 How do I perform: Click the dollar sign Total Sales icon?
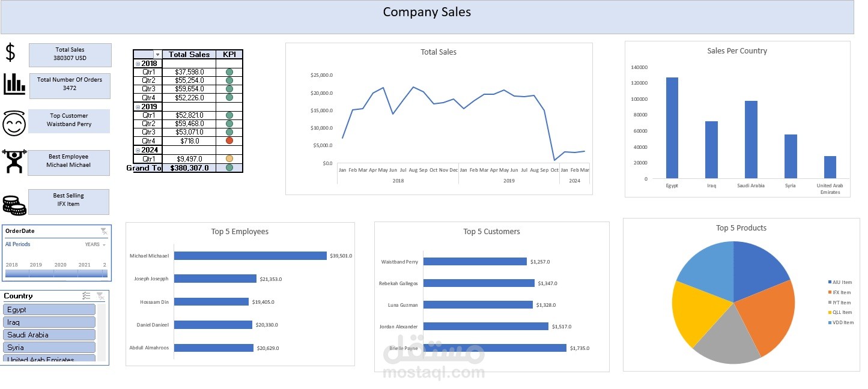(x=10, y=53)
